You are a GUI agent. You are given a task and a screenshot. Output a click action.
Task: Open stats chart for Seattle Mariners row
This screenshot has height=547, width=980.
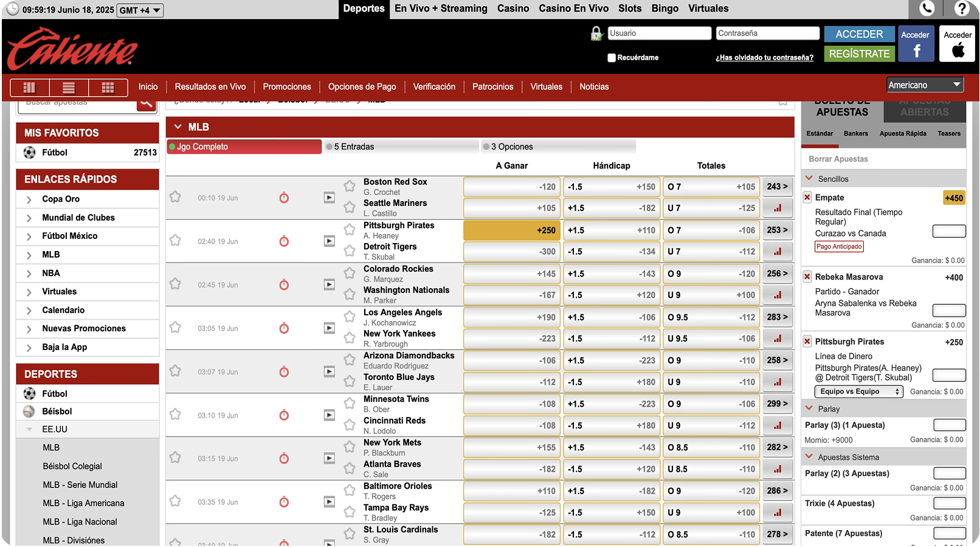pyautogui.click(x=778, y=208)
